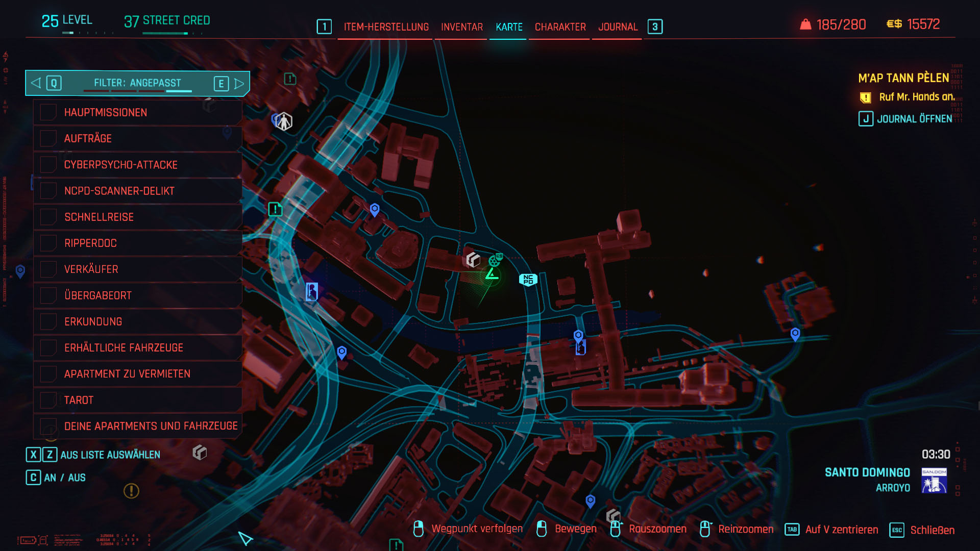This screenshot has width=980, height=551.
Task: Click the eurodollar currency icon
Action: click(x=894, y=24)
